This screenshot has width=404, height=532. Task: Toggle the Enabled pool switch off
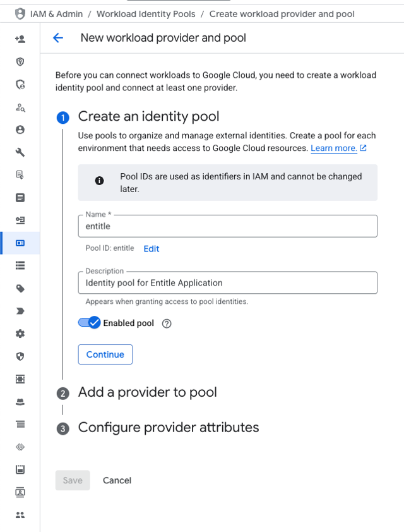[89, 323]
